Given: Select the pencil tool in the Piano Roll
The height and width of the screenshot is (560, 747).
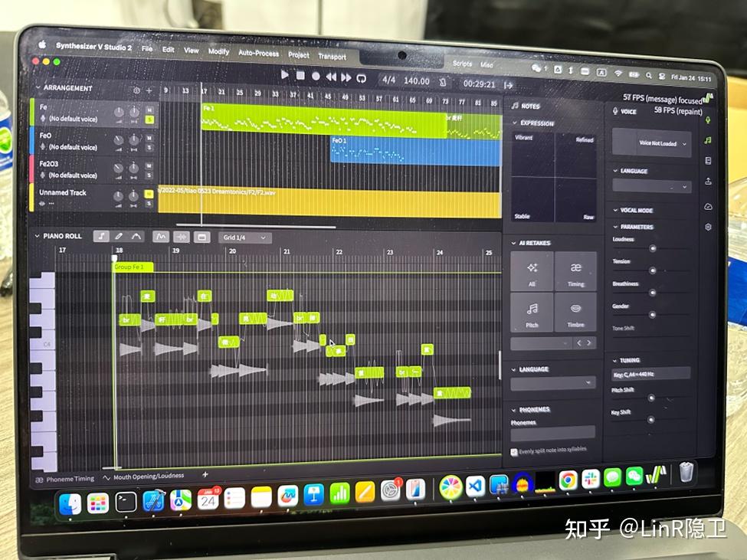Looking at the screenshot, I should tap(119, 236).
